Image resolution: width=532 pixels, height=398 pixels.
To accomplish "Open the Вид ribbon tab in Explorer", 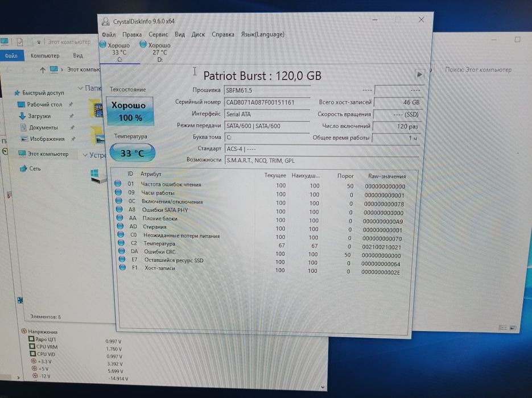I will tap(78, 56).
